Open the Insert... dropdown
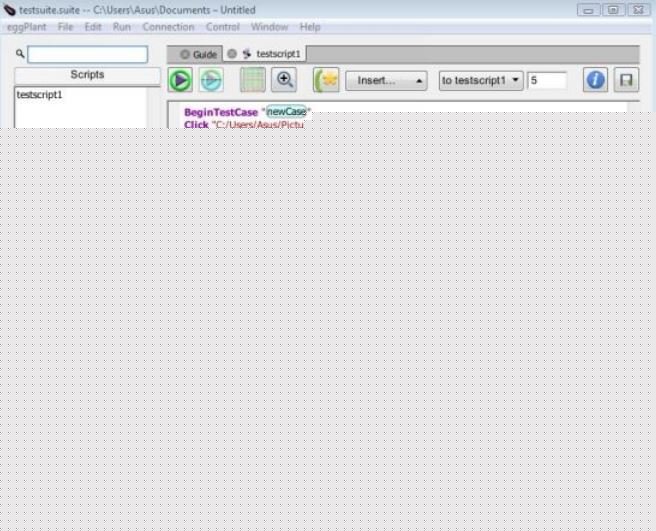This screenshot has width=656, height=531. tap(386, 81)
